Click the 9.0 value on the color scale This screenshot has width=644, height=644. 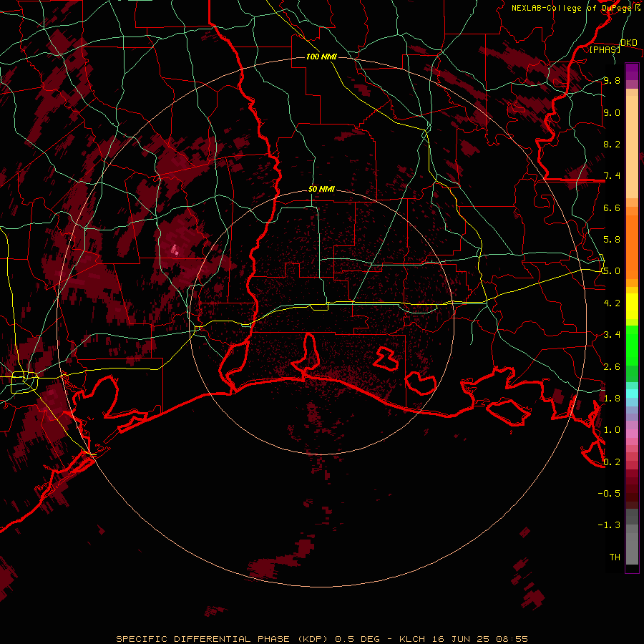click(612, 112)
